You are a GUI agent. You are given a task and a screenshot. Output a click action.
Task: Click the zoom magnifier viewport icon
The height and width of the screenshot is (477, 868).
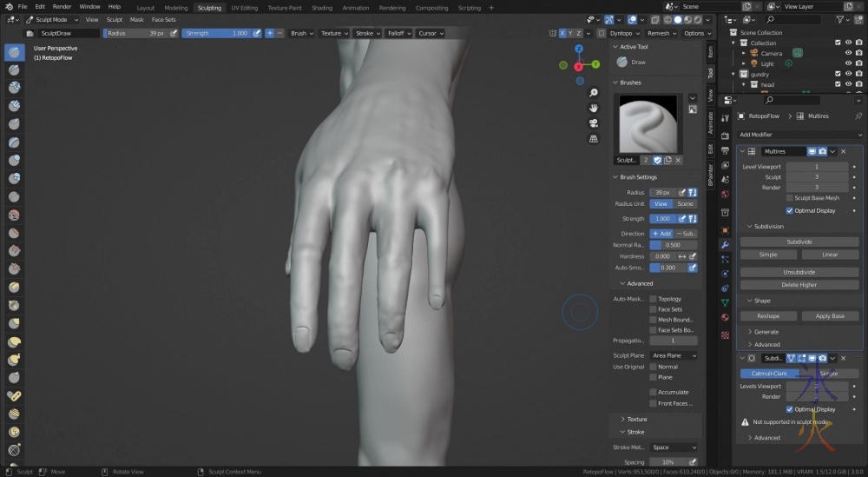click(593, 93)
